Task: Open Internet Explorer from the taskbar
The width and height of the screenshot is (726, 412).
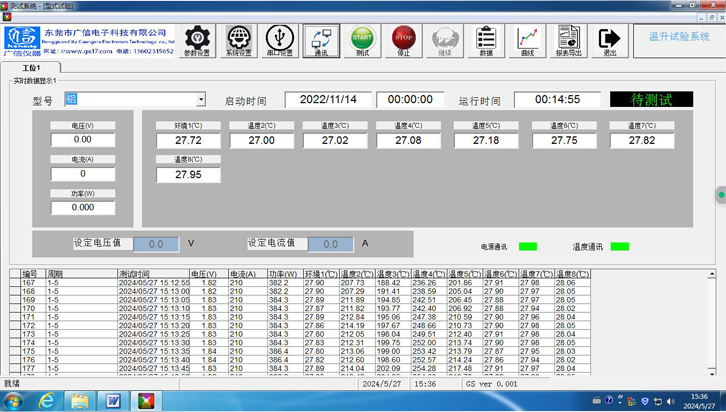Action: (46, 401)
